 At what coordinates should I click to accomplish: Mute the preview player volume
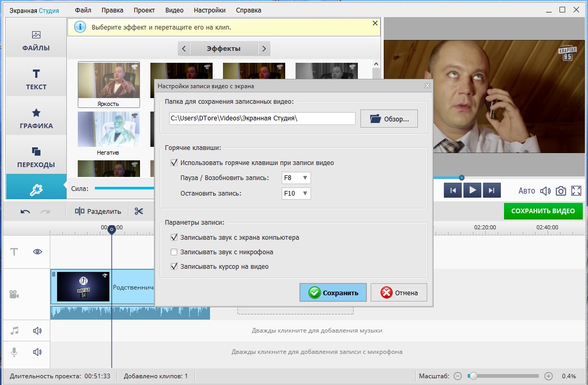tap(545, 191)
